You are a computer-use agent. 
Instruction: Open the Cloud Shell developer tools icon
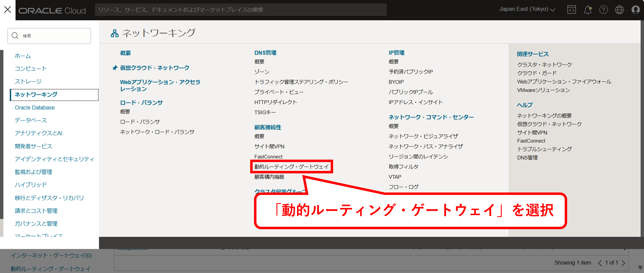tap(571, 10)
